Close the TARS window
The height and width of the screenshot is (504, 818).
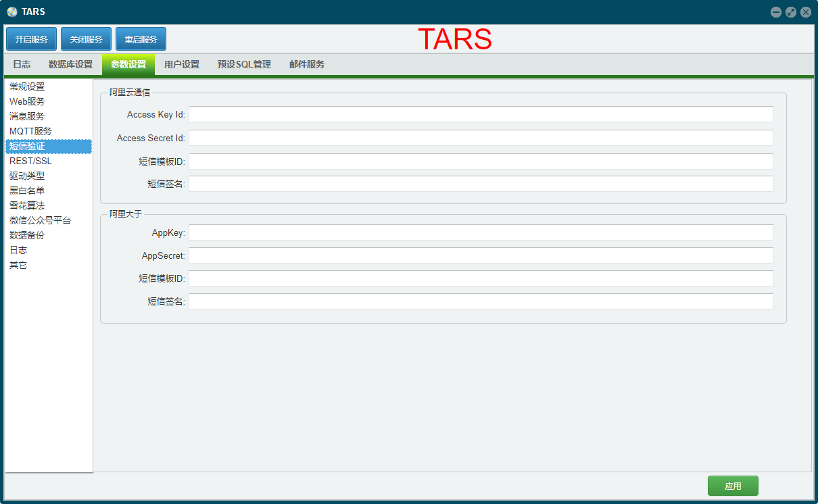point(805,11)
